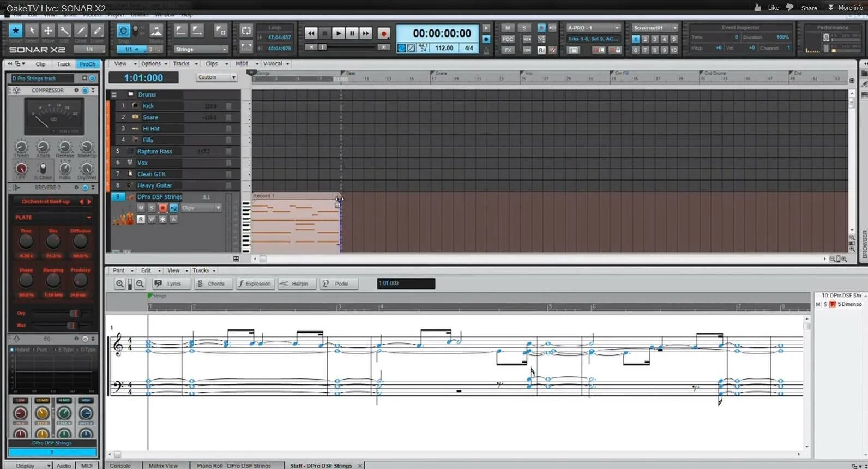
Task: Mute the DPro DSF Strings track
Action: [x=141, y=208]
